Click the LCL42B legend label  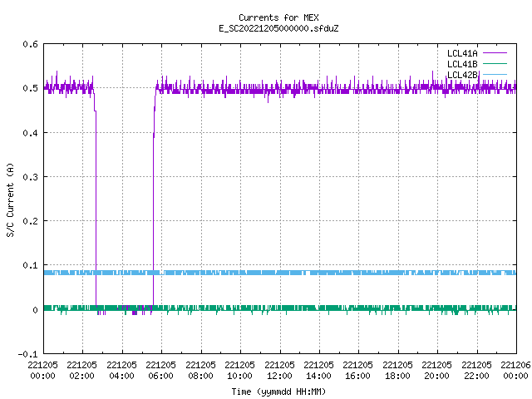462,75
